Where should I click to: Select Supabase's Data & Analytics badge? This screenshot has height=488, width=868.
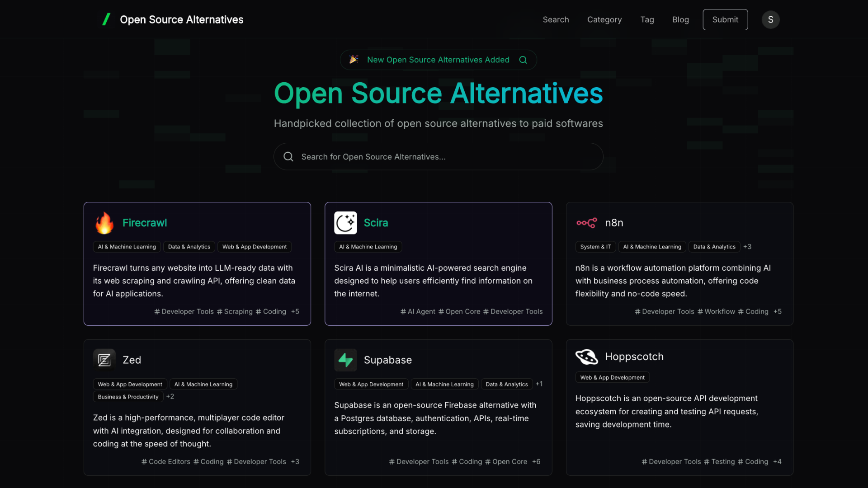(x=507, y=384)
